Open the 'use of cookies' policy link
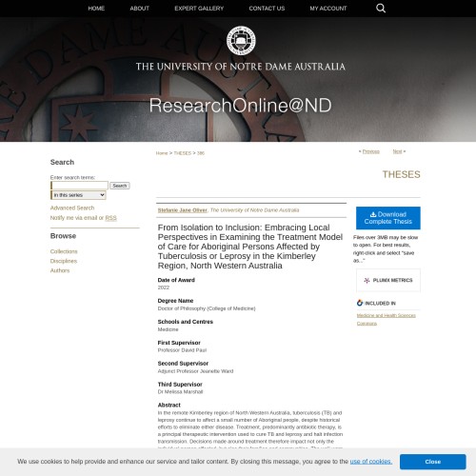The width and height of the screenshot is (476, 476). click(371, 462)
